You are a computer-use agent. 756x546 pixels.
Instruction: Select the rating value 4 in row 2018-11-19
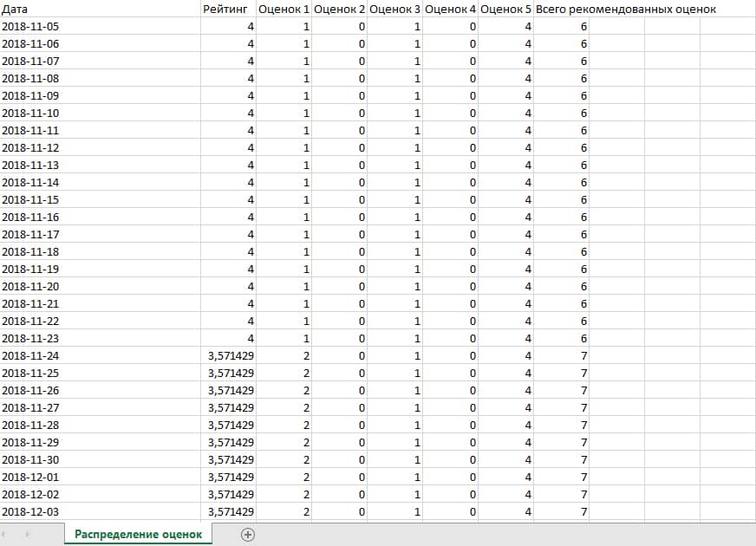[x=228, y=270]
